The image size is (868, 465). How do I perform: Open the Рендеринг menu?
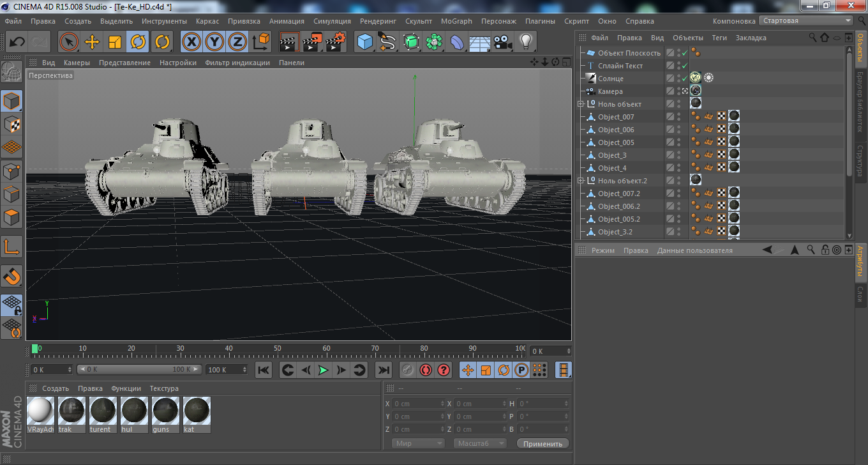pyautogui.click(x=378, y=21)
